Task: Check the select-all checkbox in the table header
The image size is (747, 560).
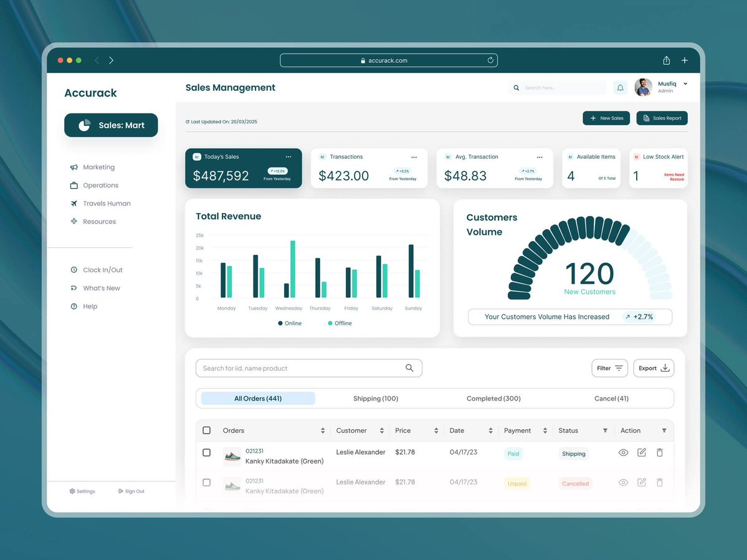Action: point(206,430)
